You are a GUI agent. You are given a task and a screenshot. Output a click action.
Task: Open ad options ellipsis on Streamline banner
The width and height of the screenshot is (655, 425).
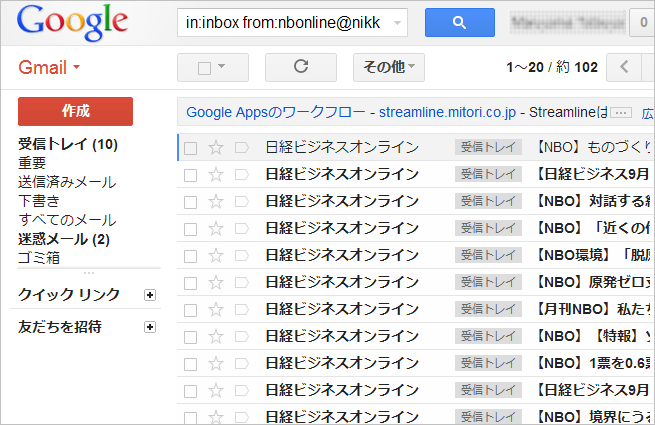[621, 112]
